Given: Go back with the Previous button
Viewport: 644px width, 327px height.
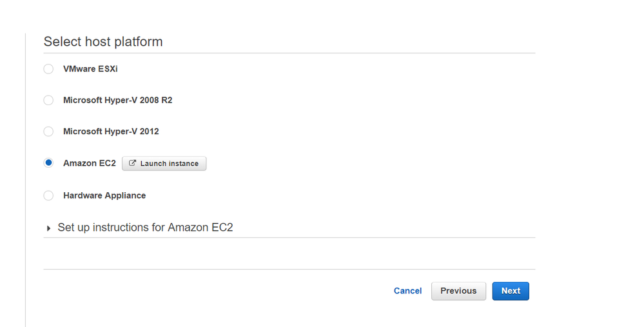Looking at the screenshot, I should tap(458, 291).
